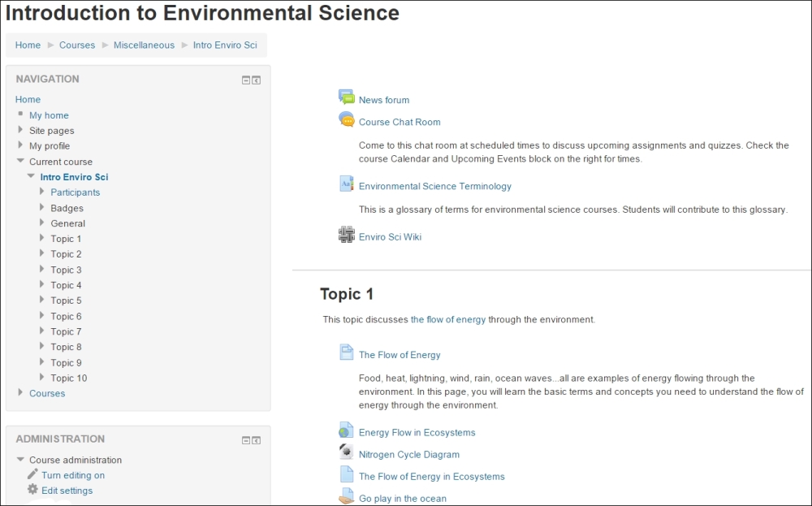This screenshot has width=812, height=506.
Task: Collapse the Course administration node
Action: pos(20,459)
